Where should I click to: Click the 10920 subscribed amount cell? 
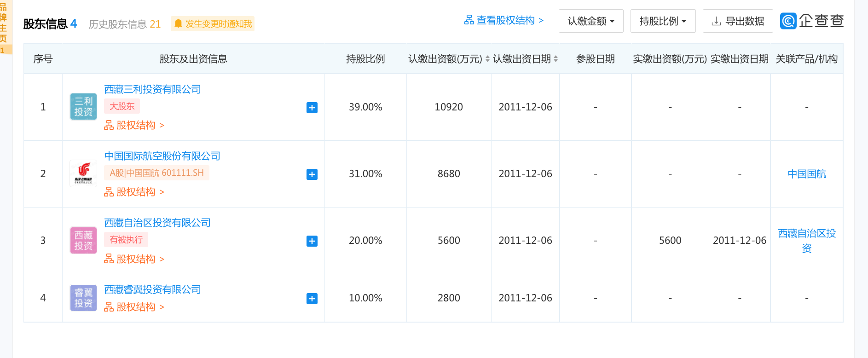click(449, 107)
